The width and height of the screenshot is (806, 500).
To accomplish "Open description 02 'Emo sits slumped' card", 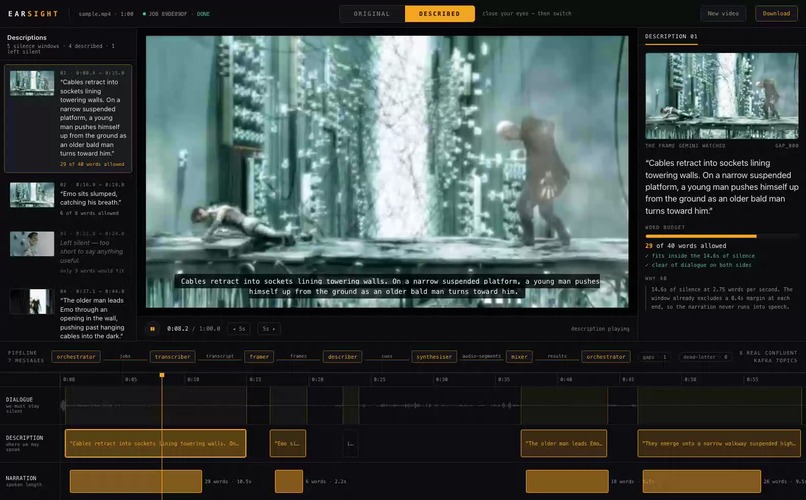I will click(68, 198).
